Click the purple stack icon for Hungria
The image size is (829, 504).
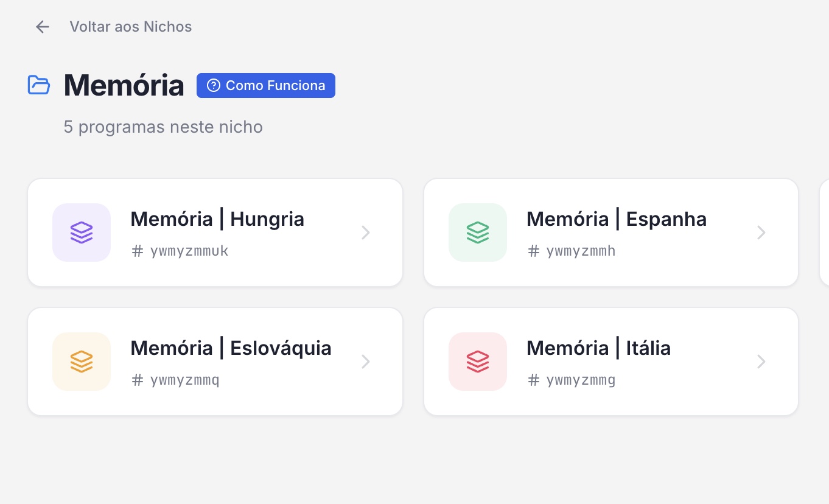click(x=82, y=233)
